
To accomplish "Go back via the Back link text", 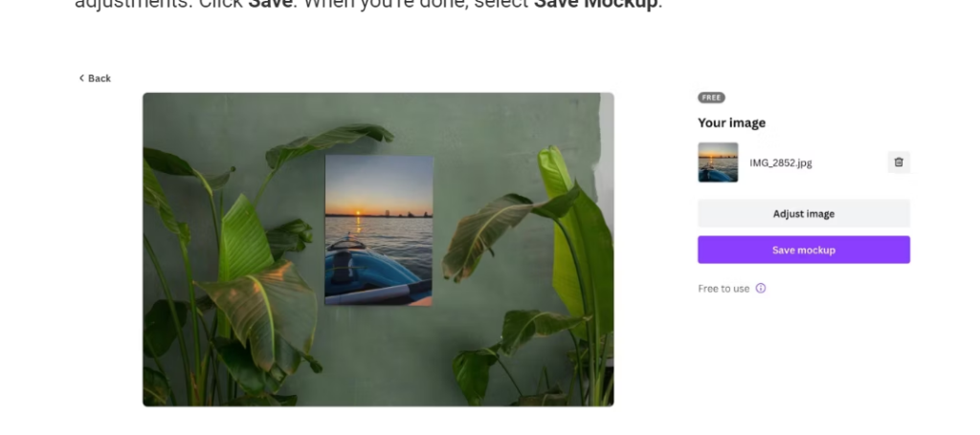I will coord(100,78).
